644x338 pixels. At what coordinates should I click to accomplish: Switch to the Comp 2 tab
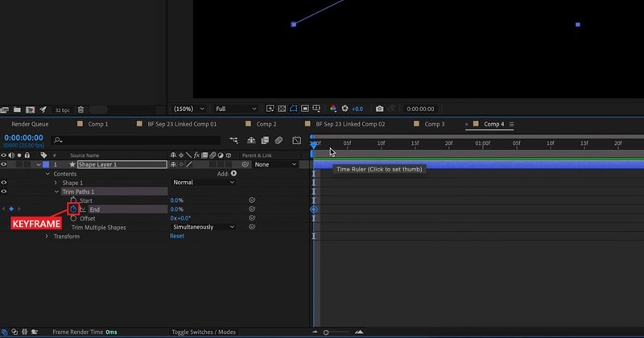pyautogui.click(x=266, y=125)
